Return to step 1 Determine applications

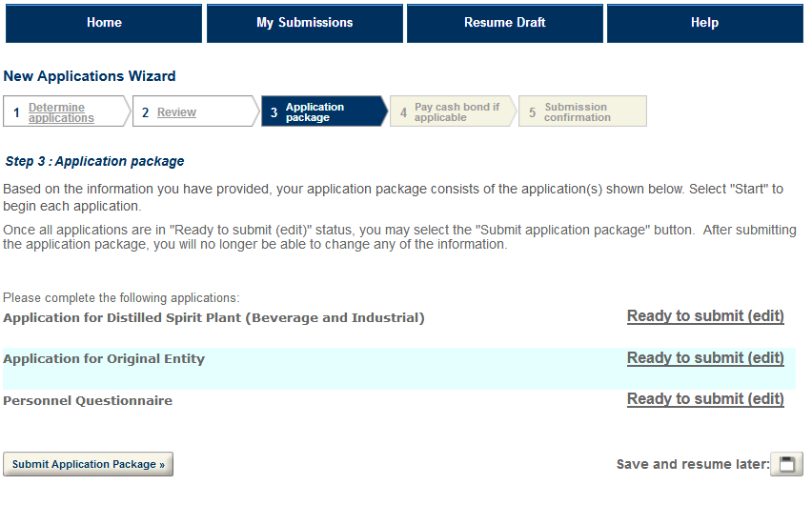tap(61, 112)
